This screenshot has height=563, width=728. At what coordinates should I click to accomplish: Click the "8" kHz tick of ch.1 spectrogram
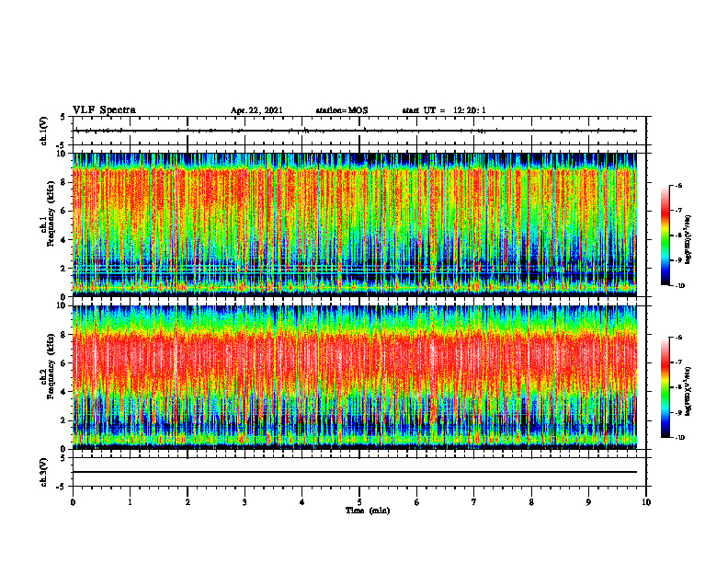click(x=64, y=182)
